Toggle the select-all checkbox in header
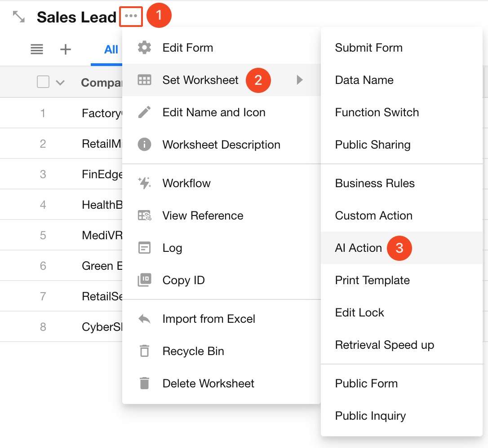Screen dimensions: 488x448 (43, 82)
